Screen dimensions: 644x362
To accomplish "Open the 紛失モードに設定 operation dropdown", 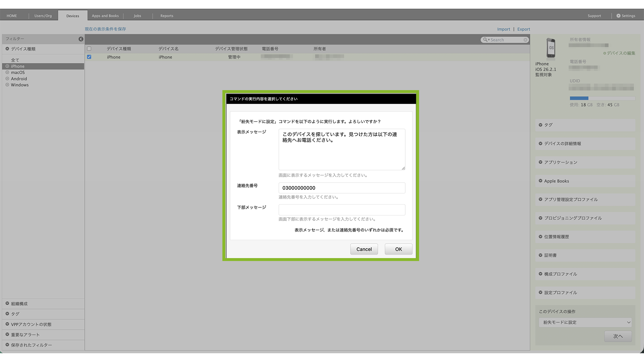I will pos(585,323).
